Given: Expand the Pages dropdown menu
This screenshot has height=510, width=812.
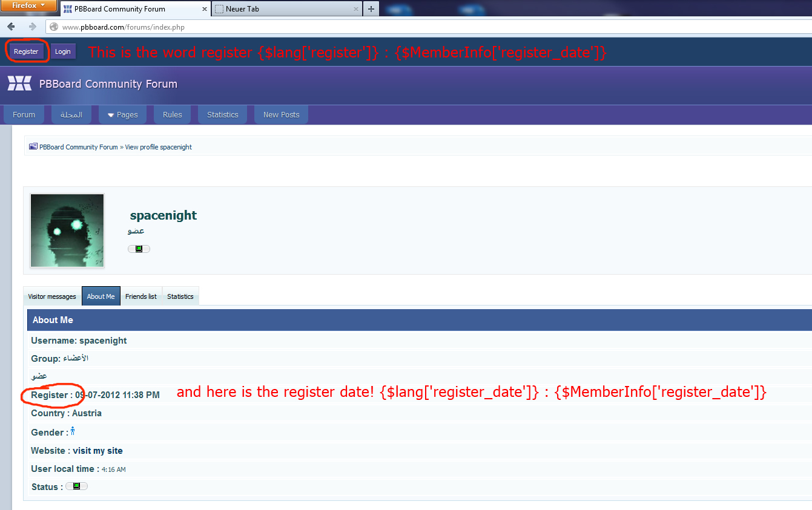Looking at the screenshot, I should pos(122,114).
